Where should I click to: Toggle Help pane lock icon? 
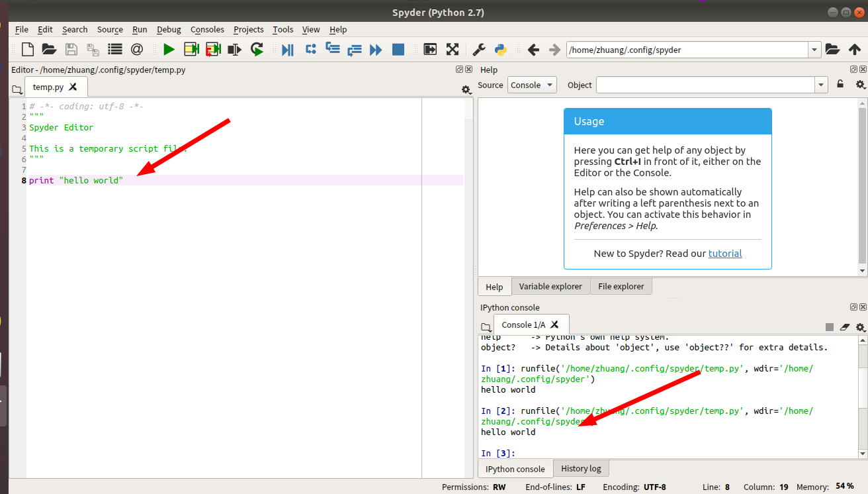click(x=840, y=84)
